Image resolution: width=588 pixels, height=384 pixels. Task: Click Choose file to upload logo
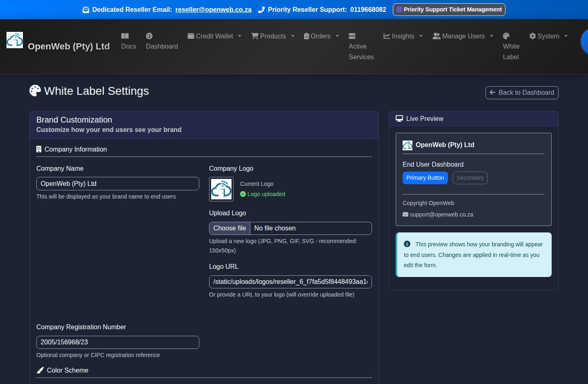pyautogui.click(x=230, y=228)
